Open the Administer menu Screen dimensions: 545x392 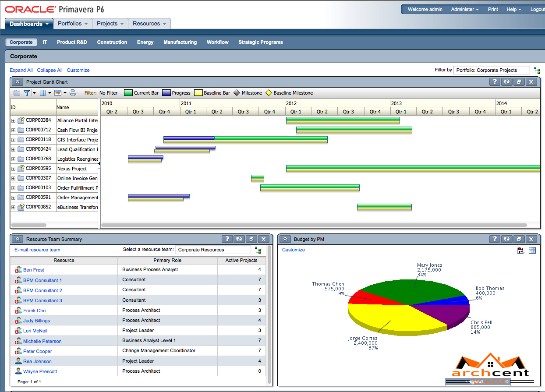[465, 9]
